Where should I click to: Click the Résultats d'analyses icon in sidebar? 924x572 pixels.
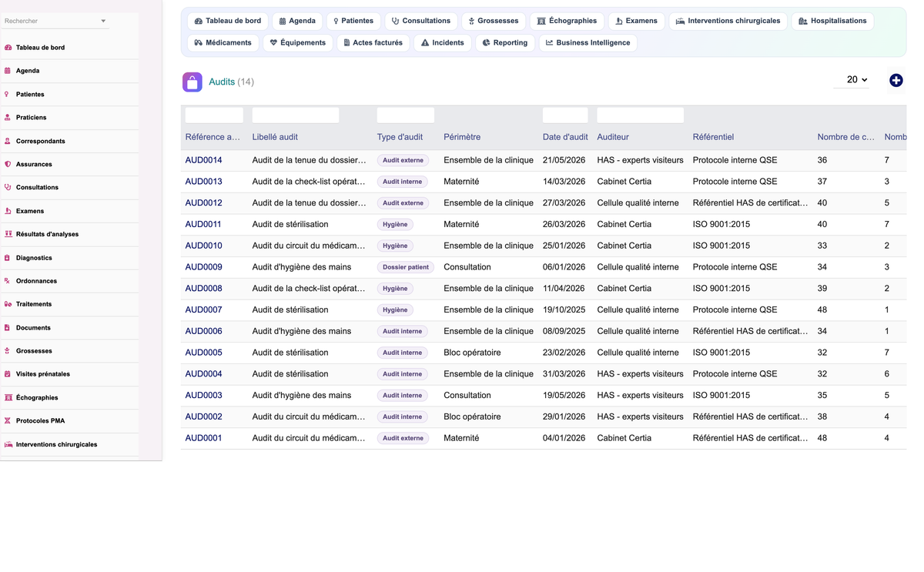point(8,234)
